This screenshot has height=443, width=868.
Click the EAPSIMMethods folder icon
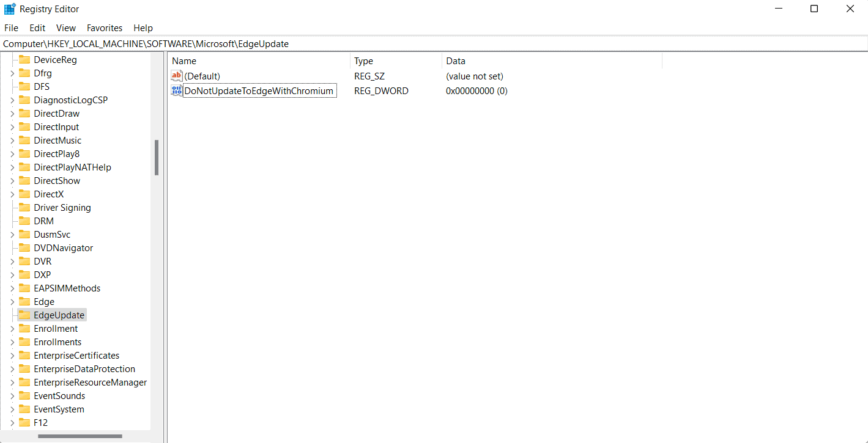point(24,288)
